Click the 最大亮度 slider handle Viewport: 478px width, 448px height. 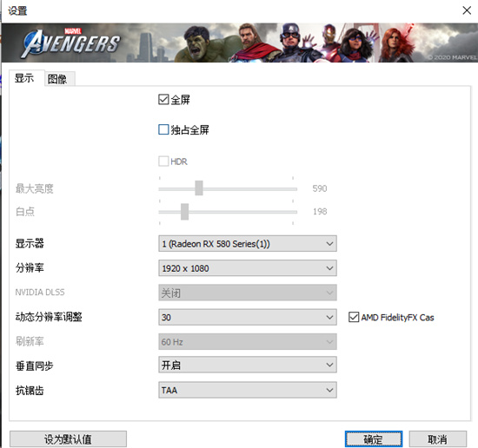click(x=199, y=188)
